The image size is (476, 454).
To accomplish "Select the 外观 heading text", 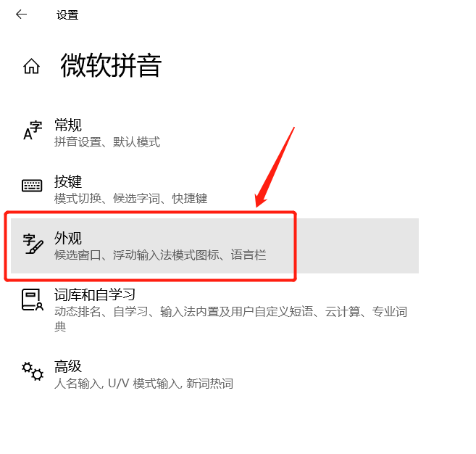I will point(68,239).
